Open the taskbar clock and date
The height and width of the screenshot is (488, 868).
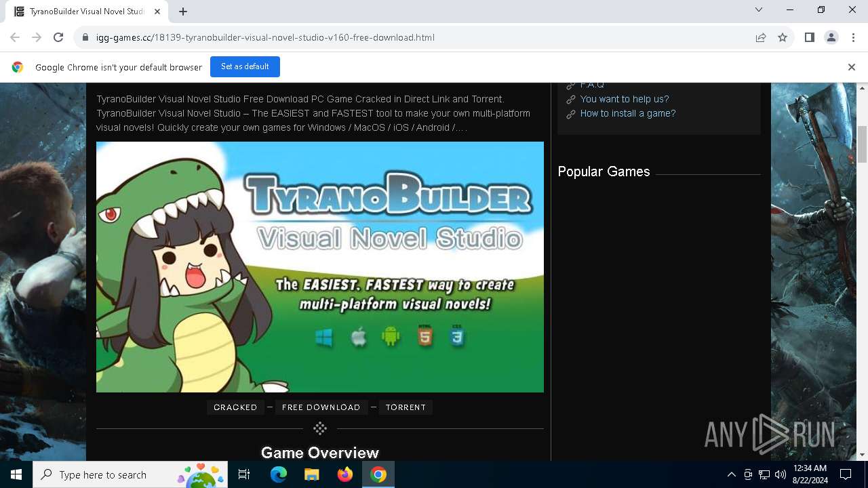tap(810, 474)
